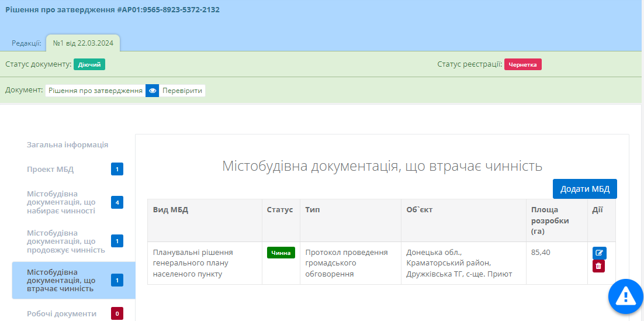644x321 pixels.
Task: Click the red trash delete icon
Action: (x=598, y=267)
